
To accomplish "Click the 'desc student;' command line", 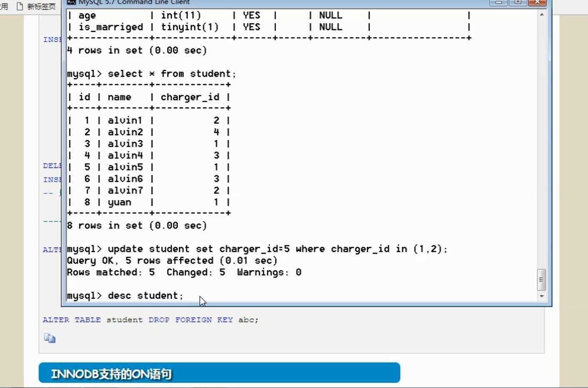I will (x=145, y=295).
